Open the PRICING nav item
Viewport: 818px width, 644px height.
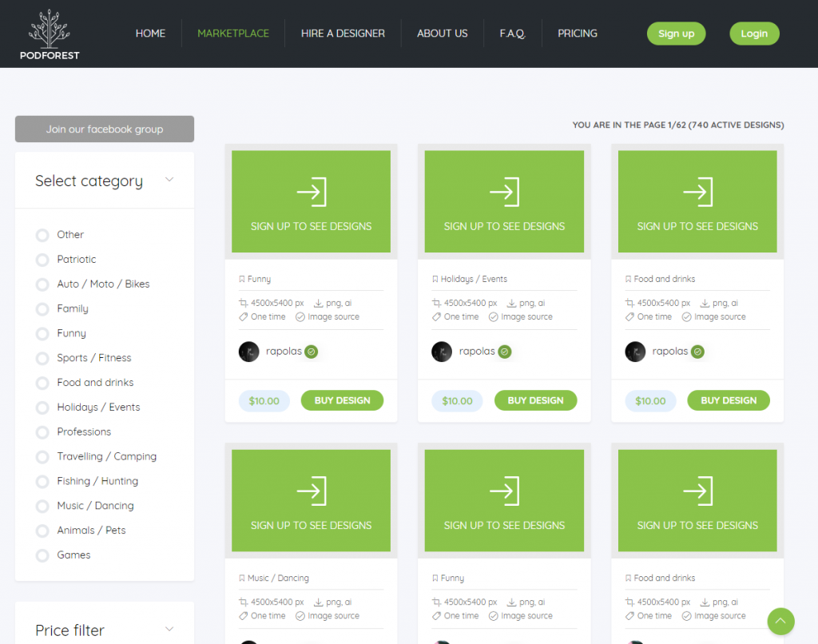pyautogui.click(x=578, y=34)
